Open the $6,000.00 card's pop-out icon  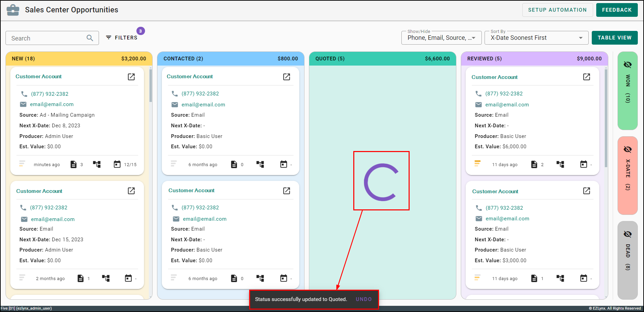coord(587,77)
